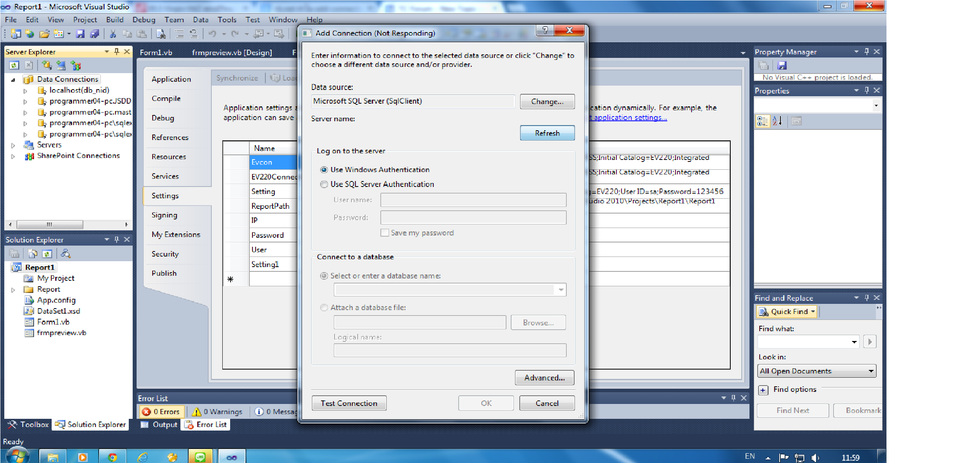Select Use Windows Authentication
This screenshot has width=980, height=463.
[x=324, y=170]
